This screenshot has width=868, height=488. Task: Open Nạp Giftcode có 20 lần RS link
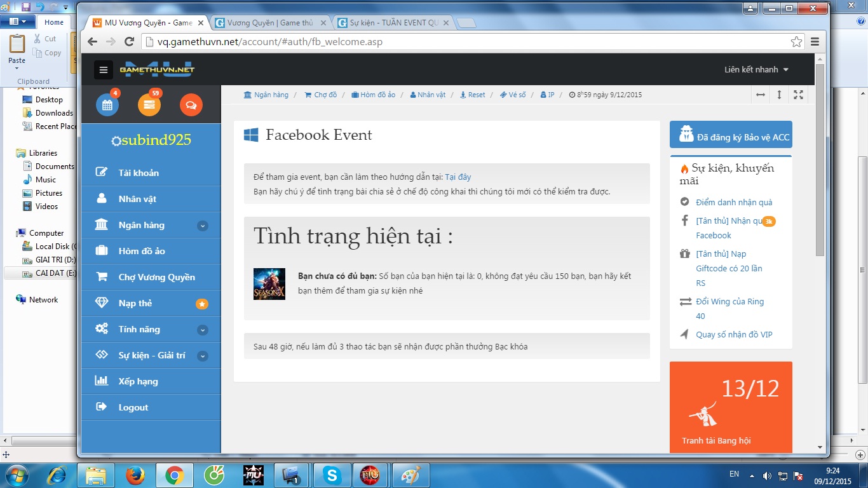point(729,268)
